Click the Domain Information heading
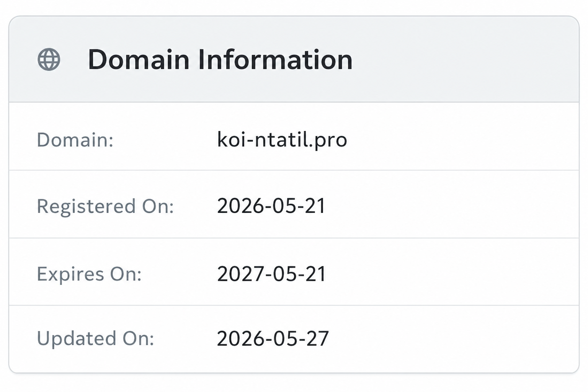Image resolution: width=588 pixels, height=392 pixels. point(220,60)
